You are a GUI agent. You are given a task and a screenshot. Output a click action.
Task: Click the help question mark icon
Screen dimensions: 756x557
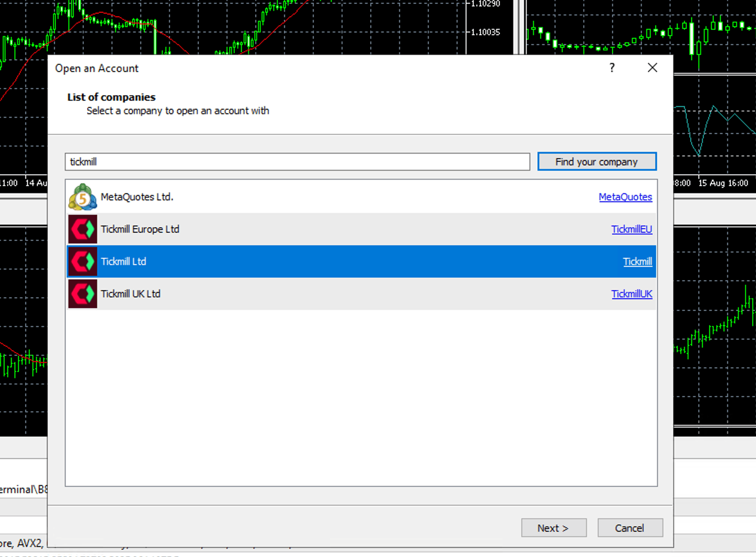click(612, 68)
